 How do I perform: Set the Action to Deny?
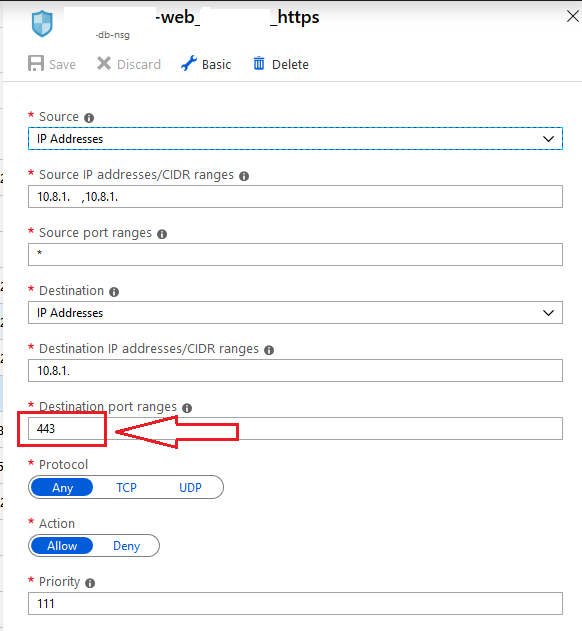pyautogui.click(x=126, y=546)
